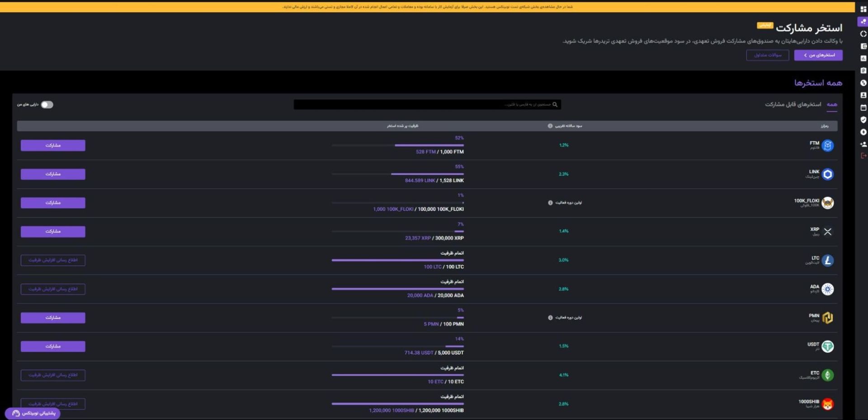Screen dimensions: 868x420
Task: Switch to 'استخرهای قابل مشارکت' tab
Action: pos(793,104)
